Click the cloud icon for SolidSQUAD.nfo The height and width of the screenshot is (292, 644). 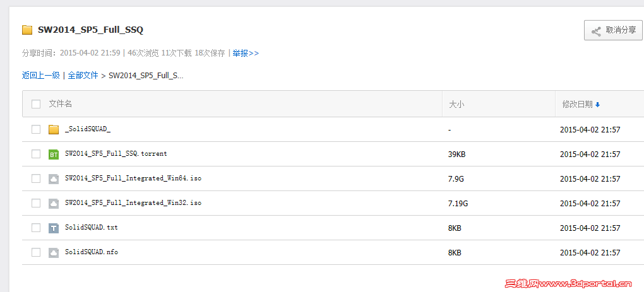(x=54, y=253)
